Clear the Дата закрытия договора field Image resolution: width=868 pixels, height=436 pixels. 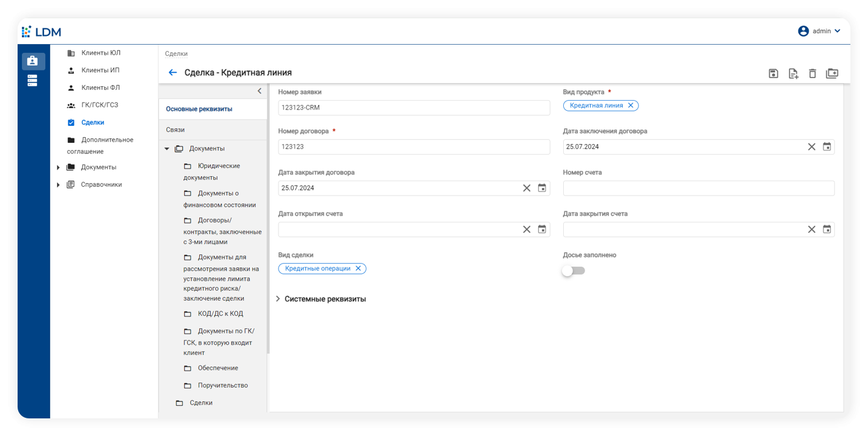tap(527, 188)
